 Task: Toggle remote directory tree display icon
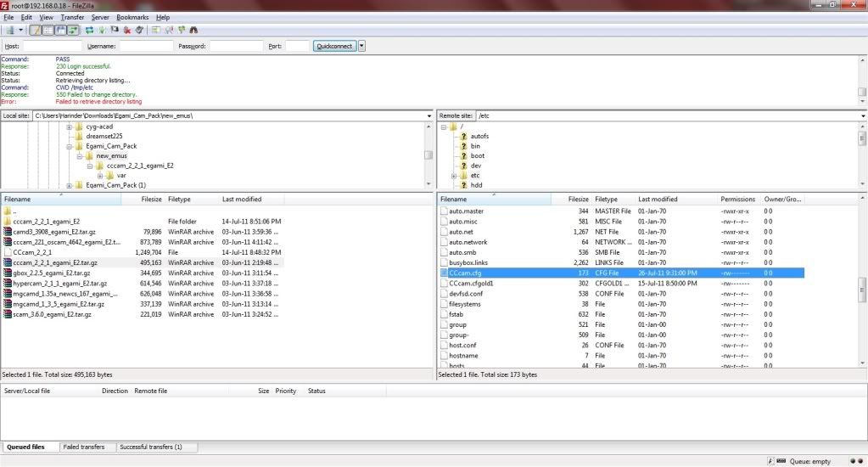click(60, 30)
